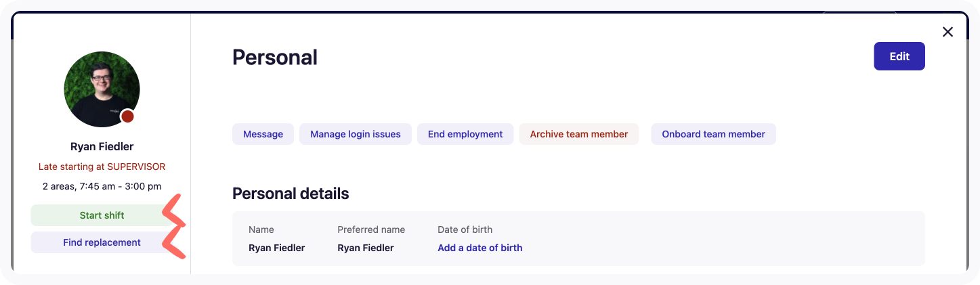Click the Personal page heading
Image resolution: width=980 pixels, height=285 pixels.
274,58
